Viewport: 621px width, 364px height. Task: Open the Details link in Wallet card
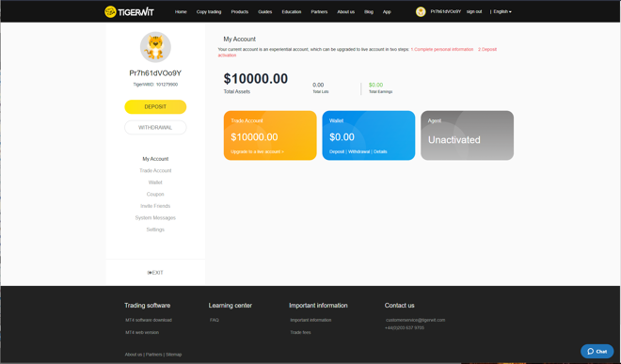[380, 151]
